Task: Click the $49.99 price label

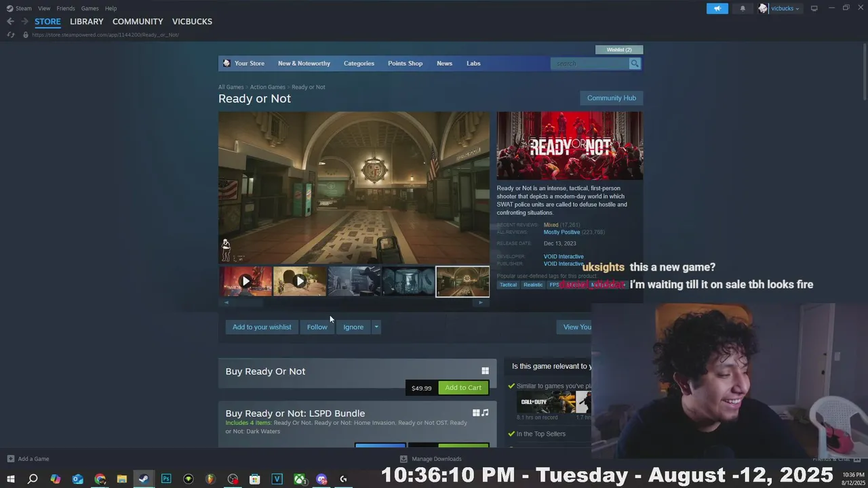Action: tap(421, 388)
